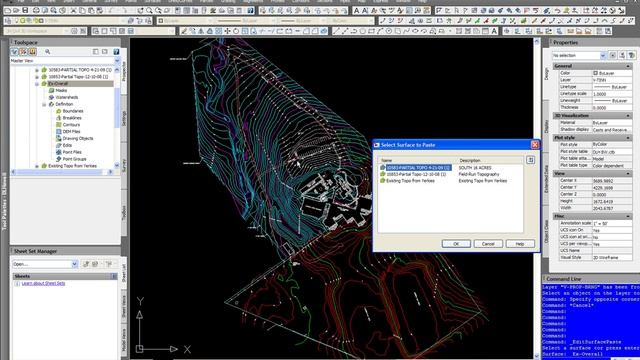Click the Toolspace tree horizontal scrollbar
Image resolution: width=640 pixels, height=360 pixels.
pyautogui.click(x=62, y=172)
